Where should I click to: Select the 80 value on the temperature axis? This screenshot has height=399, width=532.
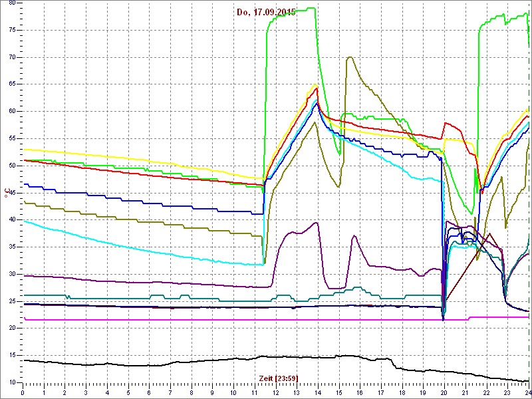12,3
